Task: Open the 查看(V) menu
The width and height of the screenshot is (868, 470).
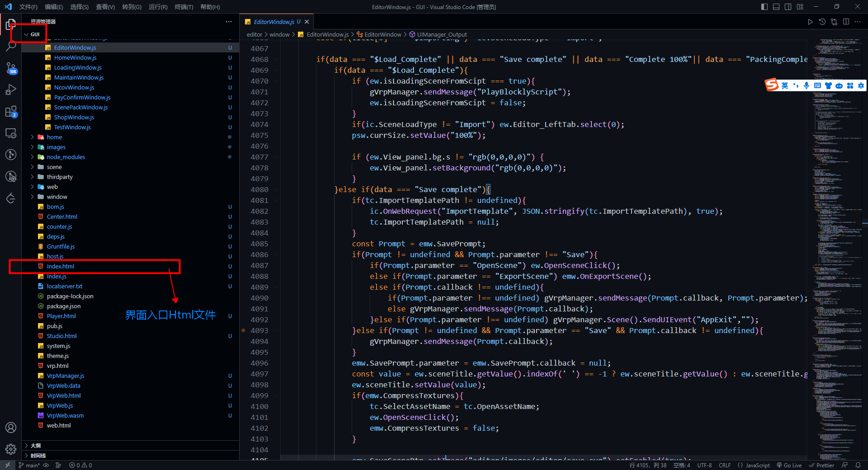Action: click(x=105, y=7)
